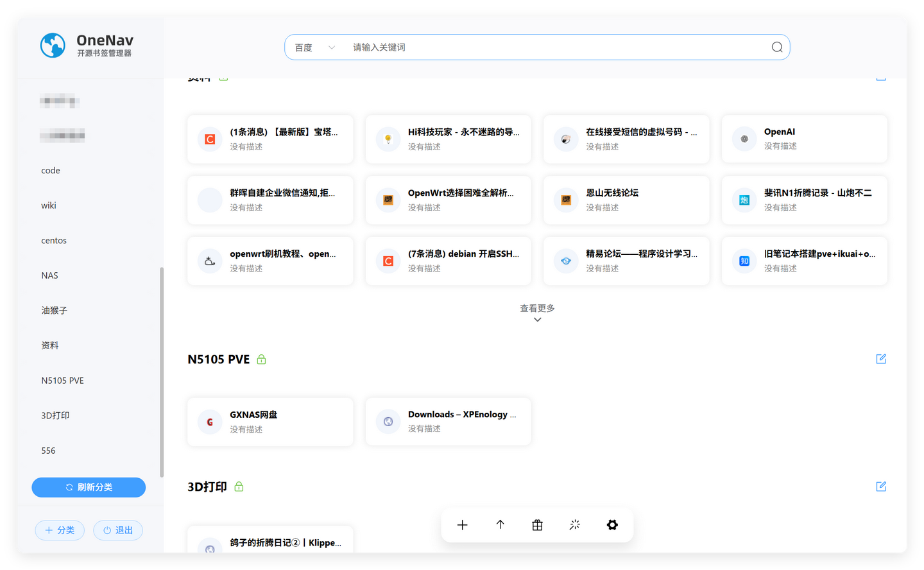Toggle the lock beside 3D打印
The image size is (924, 570).
239,486
